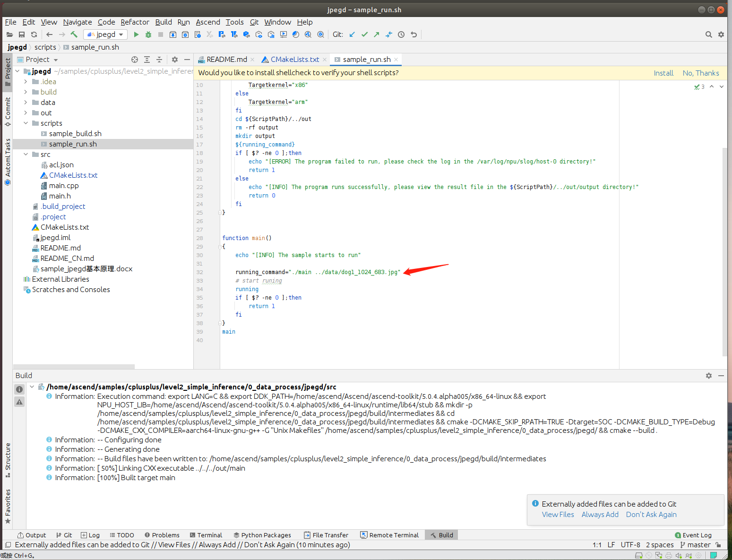Viewport: 732px width, 560px height.
Task: Select opened file using the Project panel crosshair icon
Action: (x=135, y=60)
